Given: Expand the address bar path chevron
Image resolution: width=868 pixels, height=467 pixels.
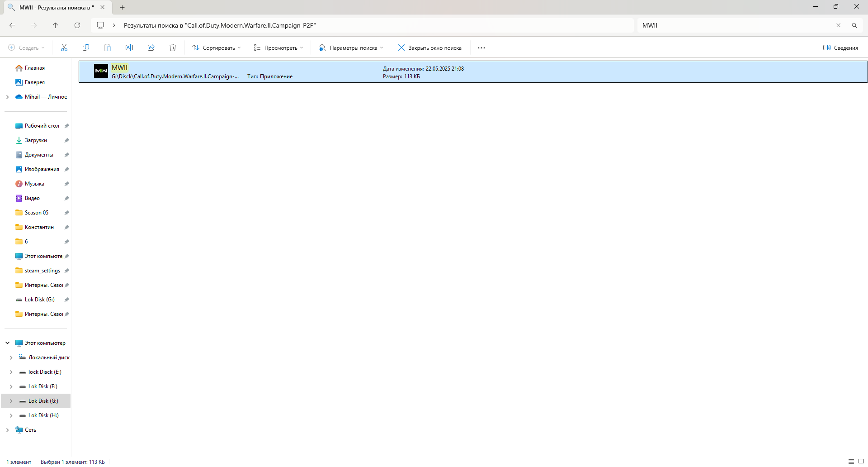Looking at the screenshot, I should tap(114, 25).
